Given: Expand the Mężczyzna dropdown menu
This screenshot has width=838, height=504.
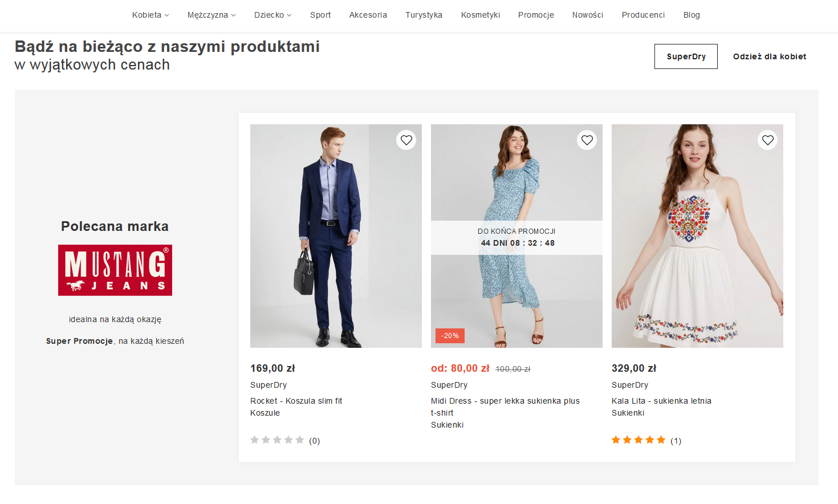Looking at the screenshot, I should 211,15.
